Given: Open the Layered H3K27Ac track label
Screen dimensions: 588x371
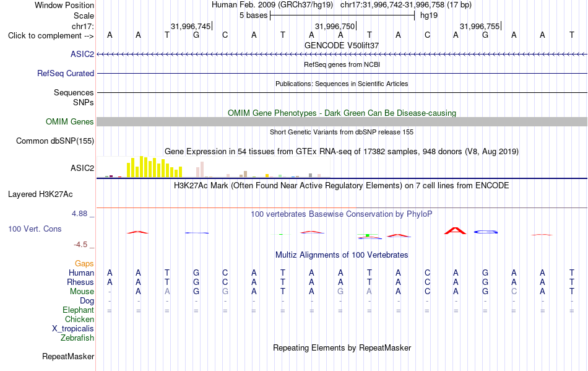Looking at the screenshot, I should tap(40, 194).
